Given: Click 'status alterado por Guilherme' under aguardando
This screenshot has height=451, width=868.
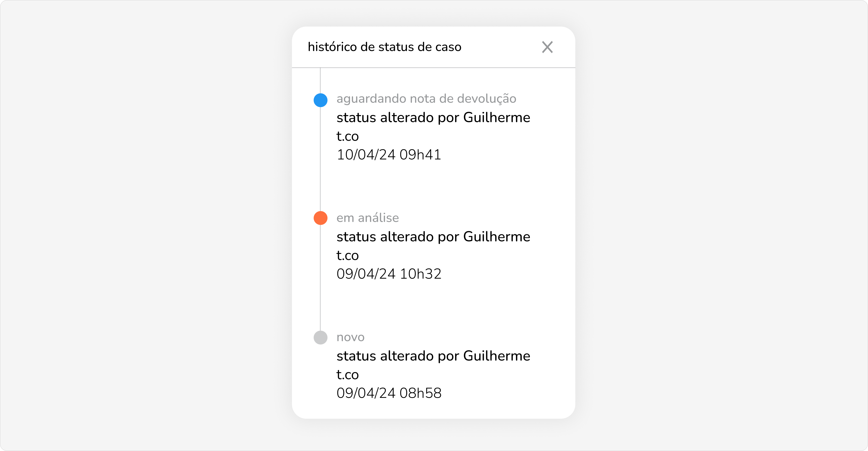Looking at the screenshot, I should [x=433, y=117].
